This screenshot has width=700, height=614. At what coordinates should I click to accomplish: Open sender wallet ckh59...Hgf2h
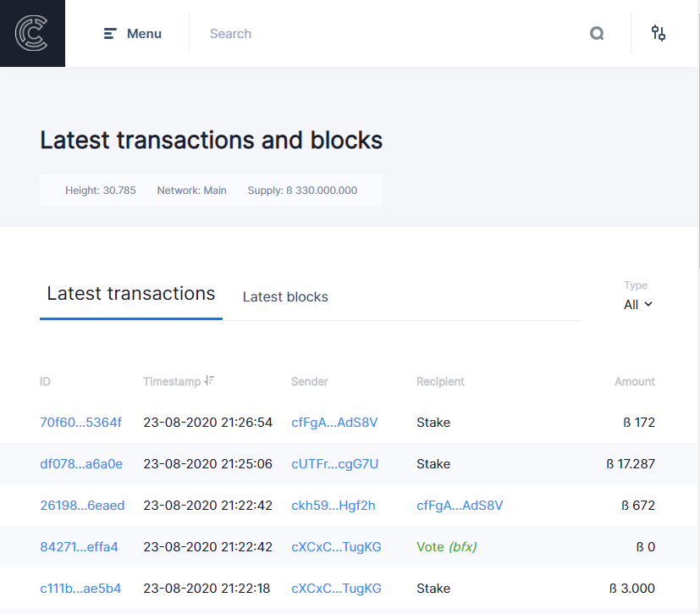(x=333, y=506)
